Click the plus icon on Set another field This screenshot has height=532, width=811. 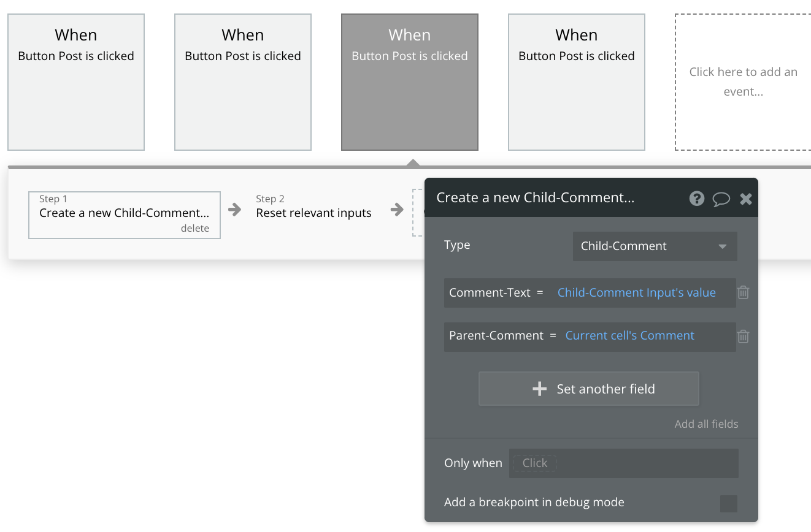click(539, 389)
